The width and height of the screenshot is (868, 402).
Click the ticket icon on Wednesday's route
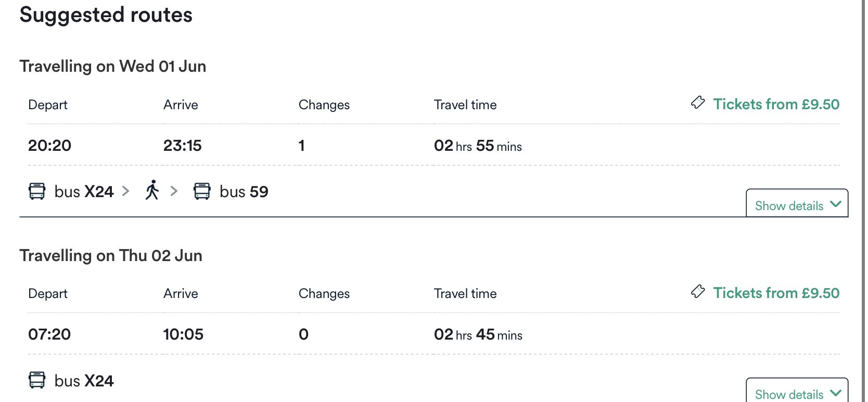click(x=698, y=103)
